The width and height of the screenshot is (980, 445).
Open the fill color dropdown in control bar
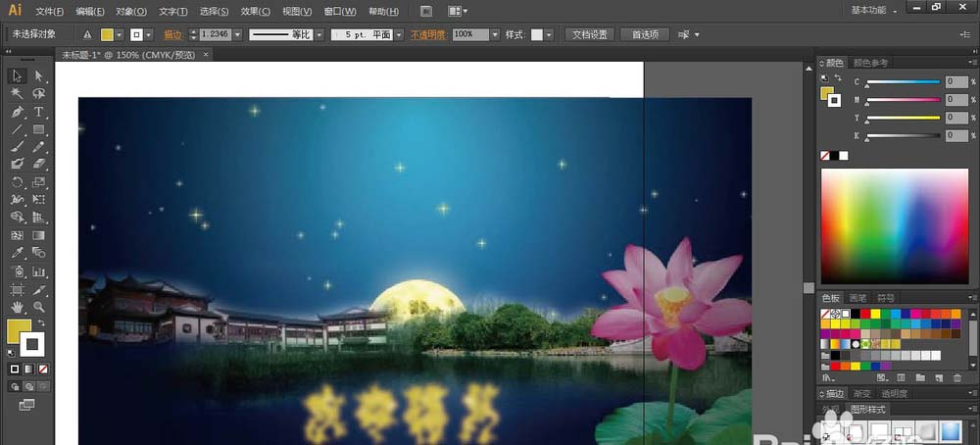[x=120, y=35]
